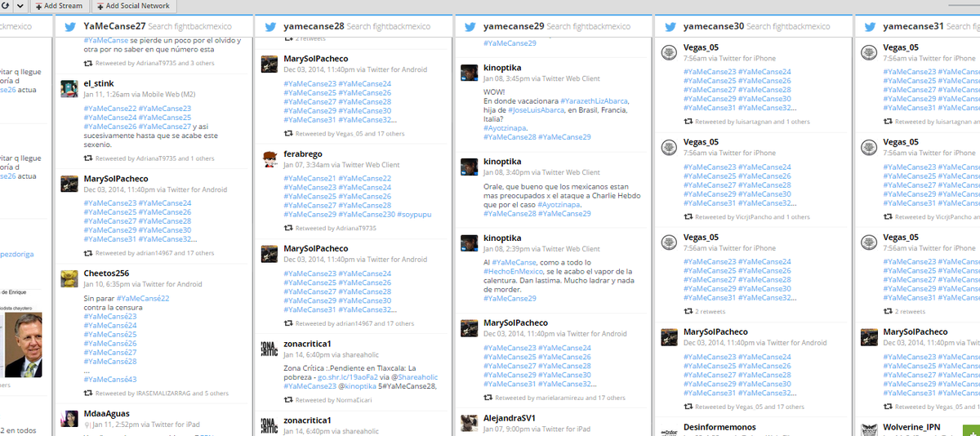980x436 pixels.
Task: Open the el_stink username link
Action: (99, 83)
